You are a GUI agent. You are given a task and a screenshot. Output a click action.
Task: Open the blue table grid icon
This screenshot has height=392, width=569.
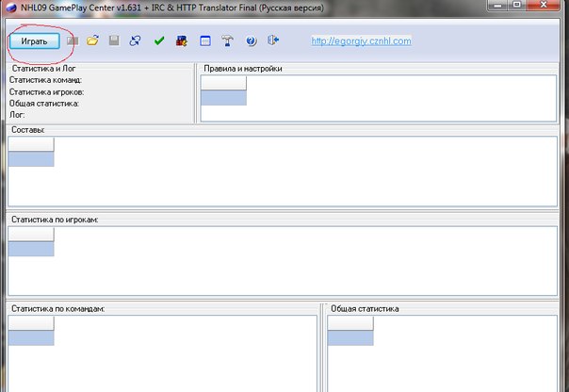(205, 41)
